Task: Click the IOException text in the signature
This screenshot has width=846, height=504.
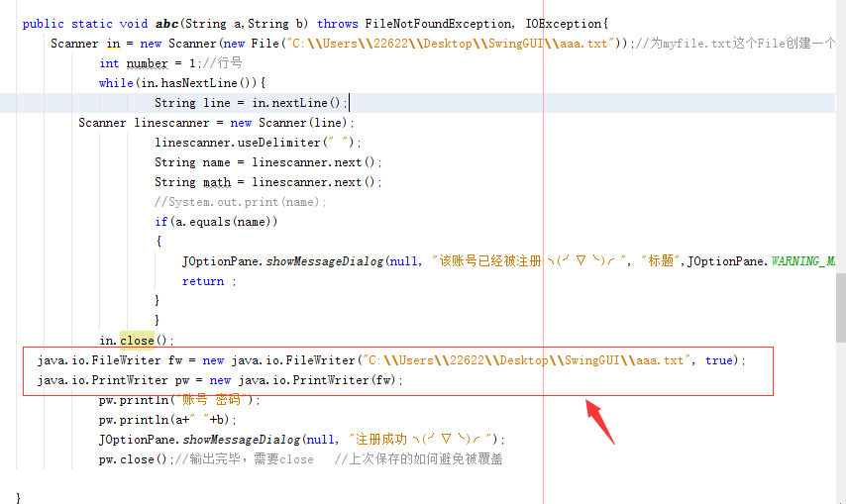Action: coord(564,24)
